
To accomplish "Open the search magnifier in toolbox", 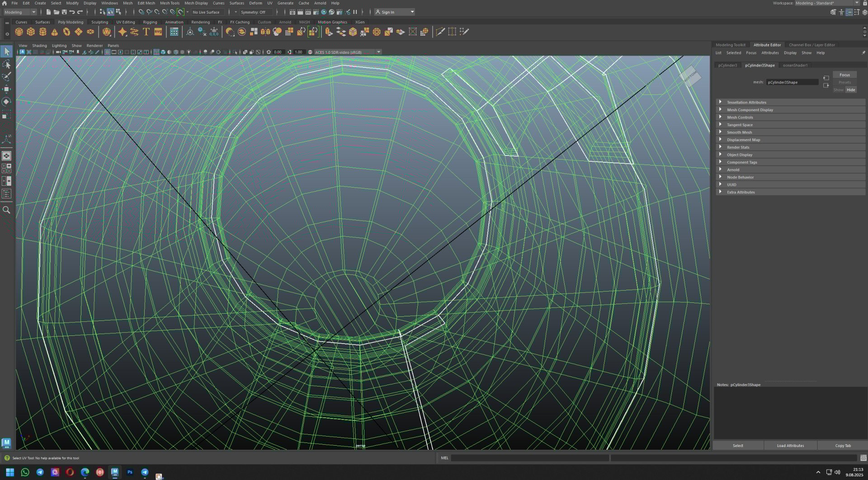I will (x=6, y=210).
